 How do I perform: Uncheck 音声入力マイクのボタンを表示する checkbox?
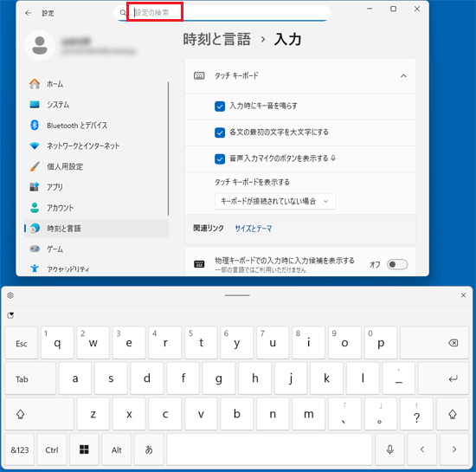220,158
